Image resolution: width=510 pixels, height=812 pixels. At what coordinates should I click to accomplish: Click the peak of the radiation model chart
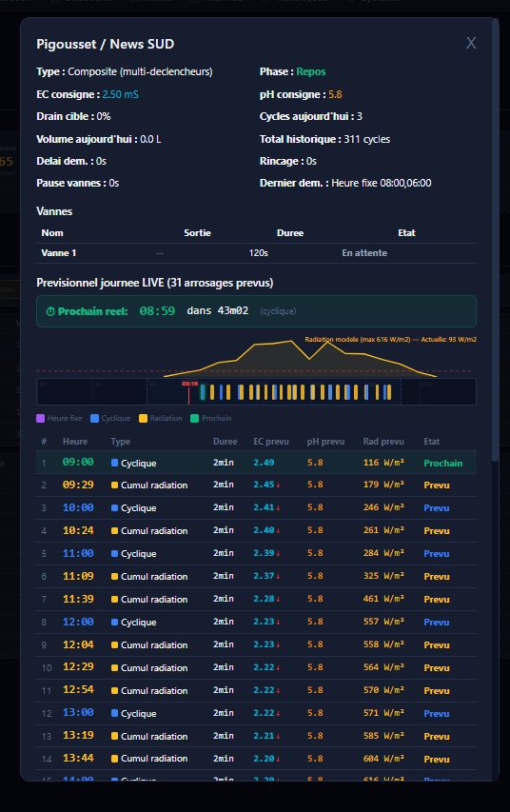click(x=290, y=341)
